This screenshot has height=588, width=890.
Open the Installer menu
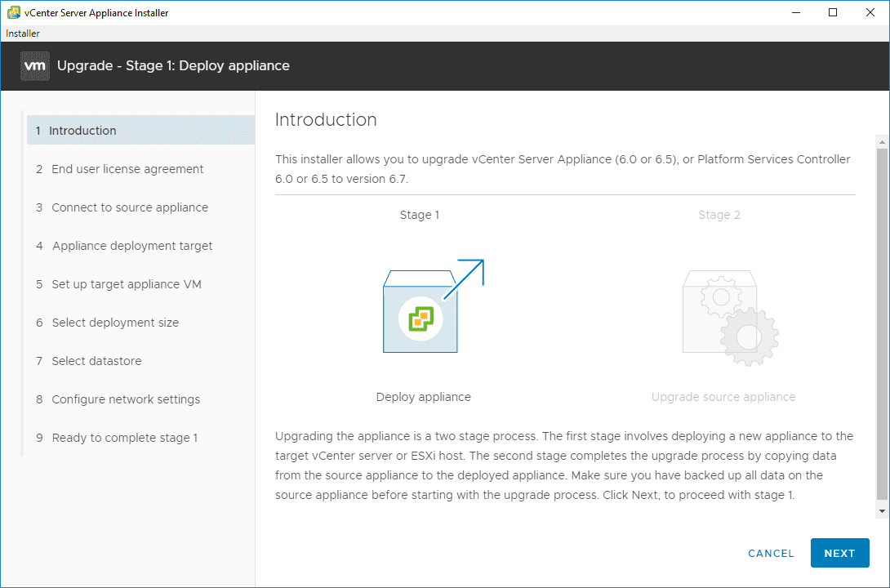(x=23, y=33)
